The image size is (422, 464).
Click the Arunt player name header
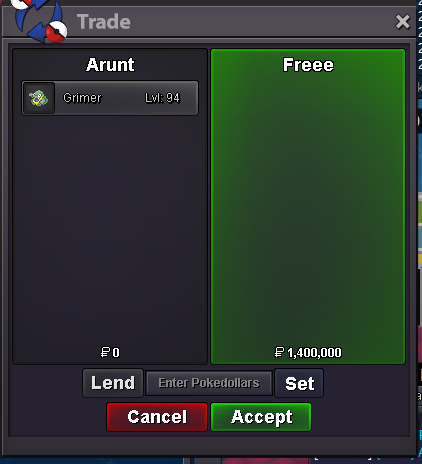[x=110, y=64]
